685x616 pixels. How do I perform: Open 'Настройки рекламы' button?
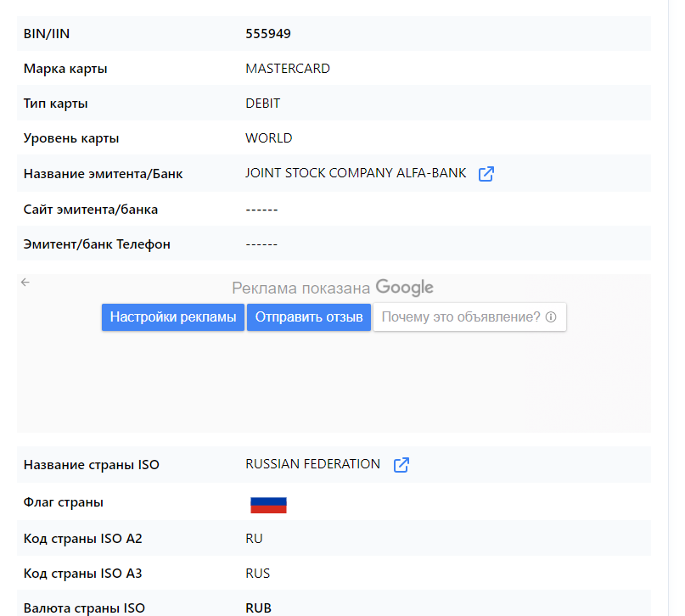tap(173, 317)
